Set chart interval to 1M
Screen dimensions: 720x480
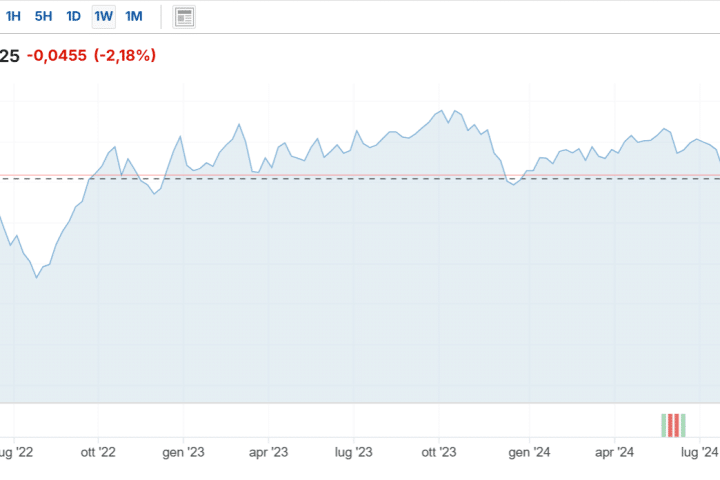pyautogui.click(x=133, y=17)
